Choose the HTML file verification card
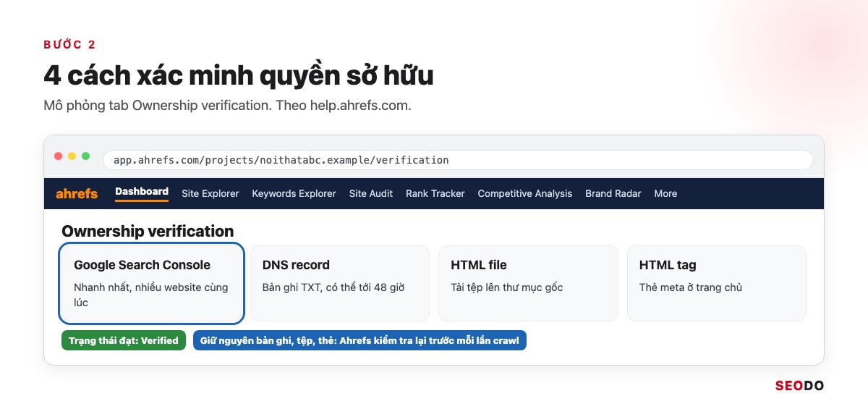868x409 pixels. (x=528, y=284)
